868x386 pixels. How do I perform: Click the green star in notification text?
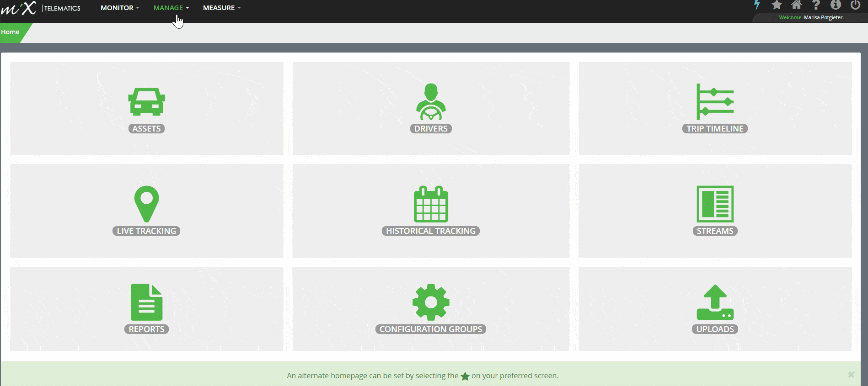pos(465,376)
